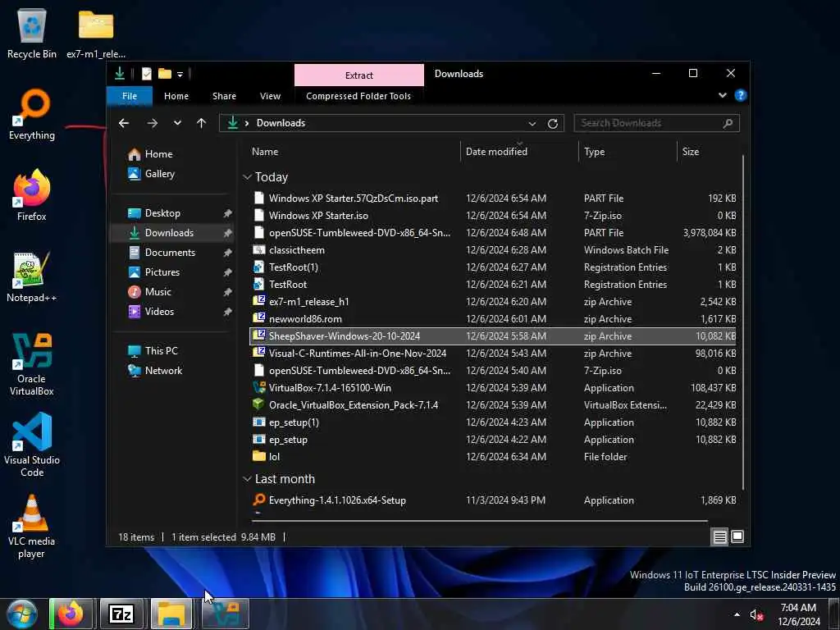Click the Start orb on taskbar
The image size is (840, 630).
22,614
